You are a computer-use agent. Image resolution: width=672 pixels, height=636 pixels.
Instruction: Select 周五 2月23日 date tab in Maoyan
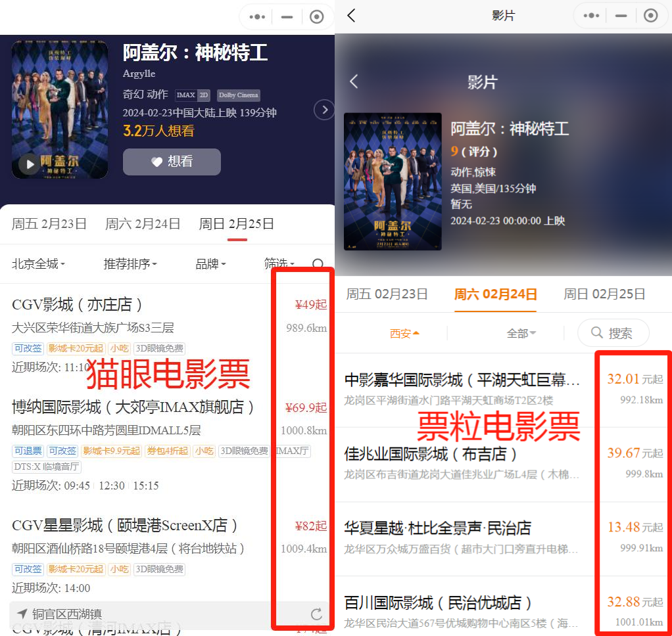[49, 223]
